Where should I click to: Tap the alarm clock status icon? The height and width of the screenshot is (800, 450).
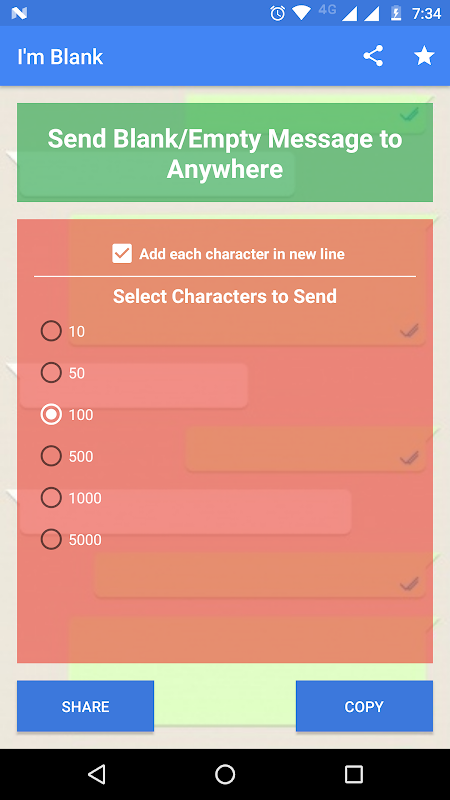point(278,13)
